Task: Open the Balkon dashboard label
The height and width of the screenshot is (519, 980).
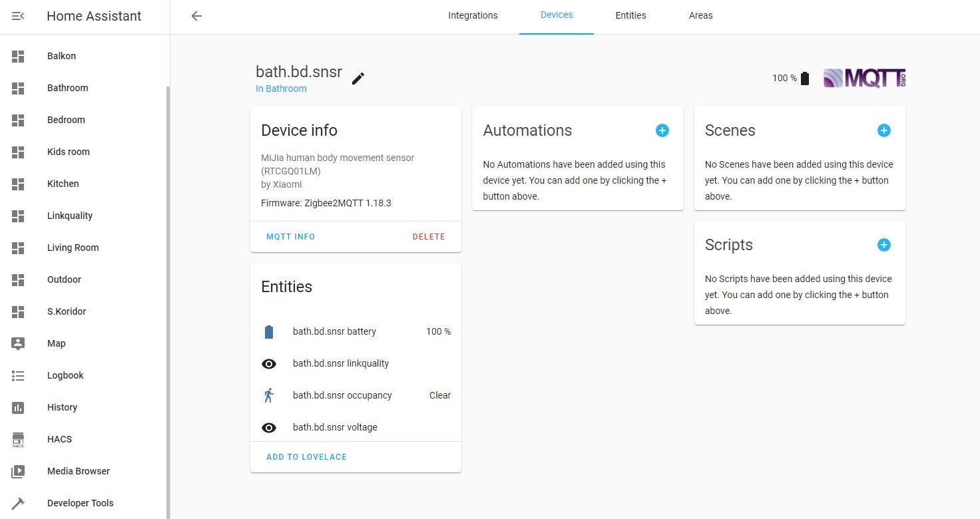Action: [61, 56]
